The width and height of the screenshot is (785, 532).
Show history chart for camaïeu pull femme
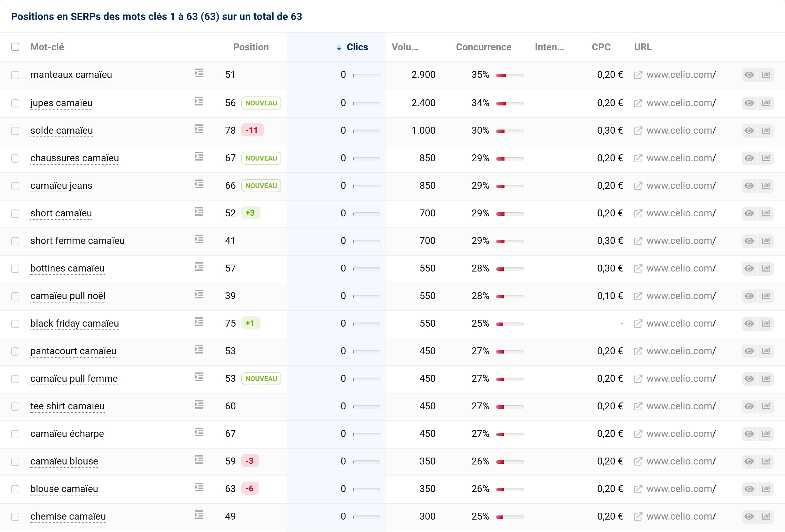[x=766, y=379]
